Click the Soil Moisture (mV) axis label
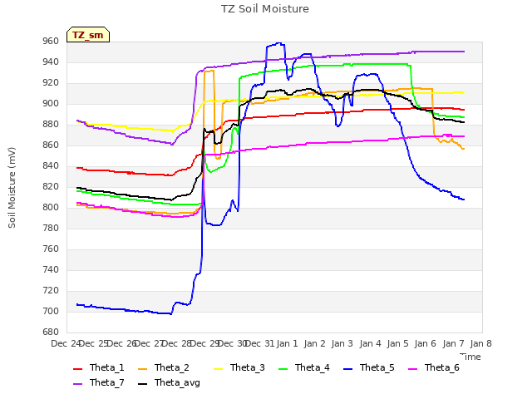Viewport: 532px width, 399px height. 12,188
